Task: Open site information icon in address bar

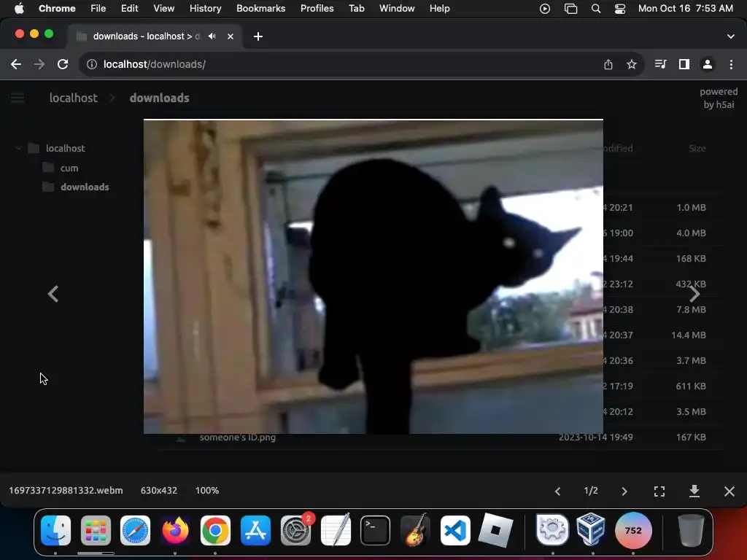Action: pyautogui.click(x=91, y=64)
